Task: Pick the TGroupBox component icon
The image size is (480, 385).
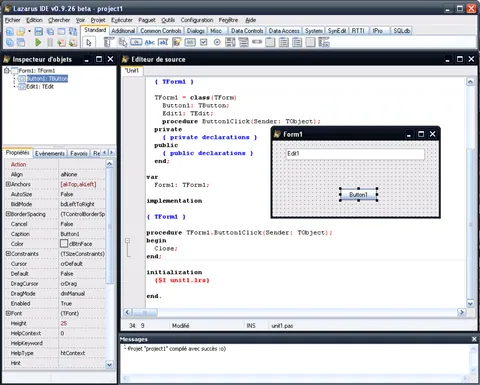Action: [270, 42]
